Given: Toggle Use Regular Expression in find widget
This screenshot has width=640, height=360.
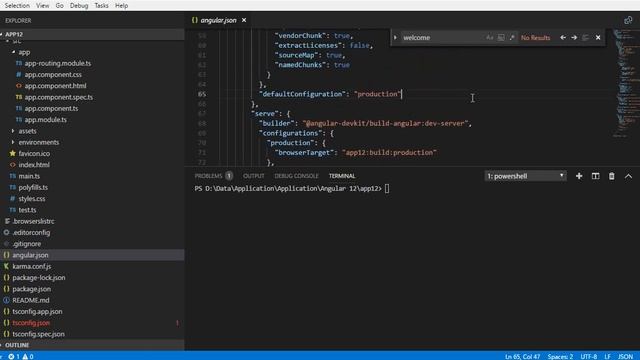Looking at the screenshot, I should coord(512,38).
